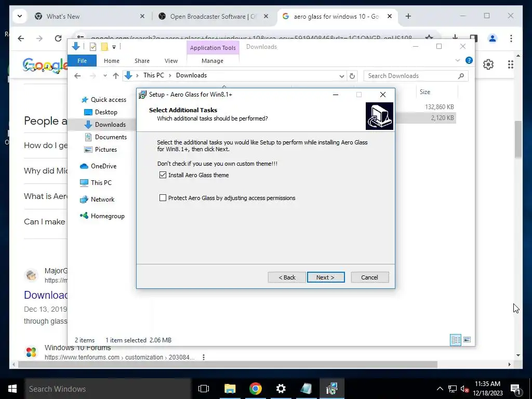
Task: Enable Protect Aero Glass access permissions checkbox
Action: pyautogui.click(x=163, y=198)
